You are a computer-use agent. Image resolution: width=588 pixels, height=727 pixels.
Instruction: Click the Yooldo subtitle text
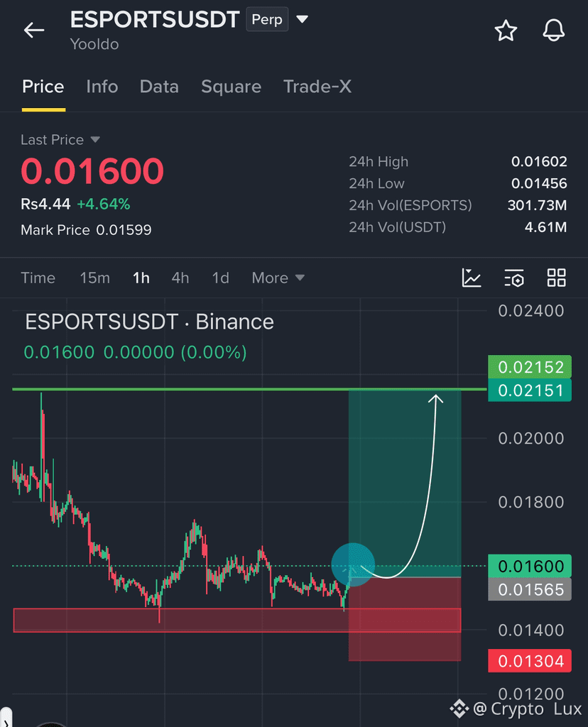click(x=94, y=45)
